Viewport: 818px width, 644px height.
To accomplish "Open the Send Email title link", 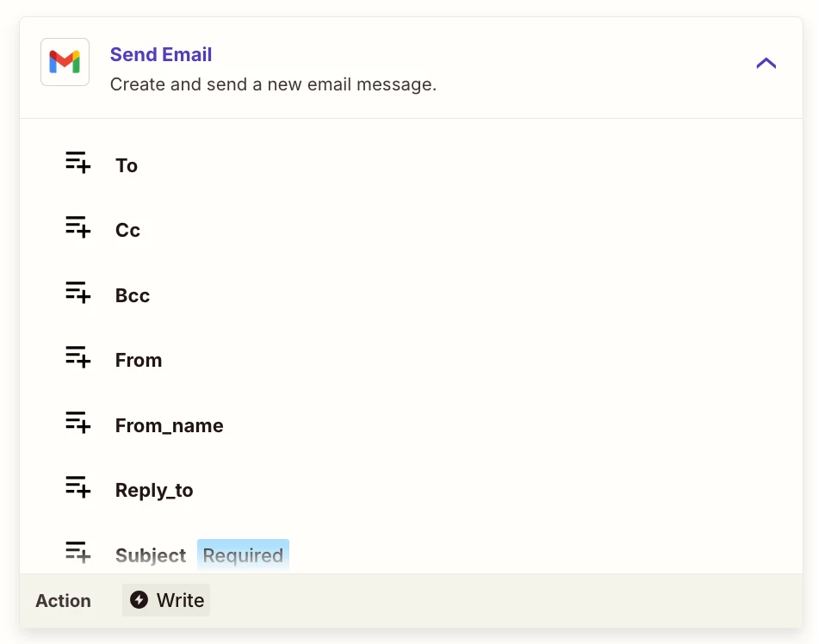I will point(161,55).
